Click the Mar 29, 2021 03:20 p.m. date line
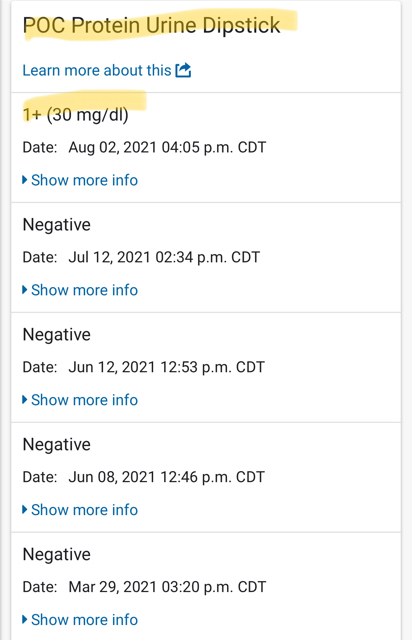 coord(144,587)
